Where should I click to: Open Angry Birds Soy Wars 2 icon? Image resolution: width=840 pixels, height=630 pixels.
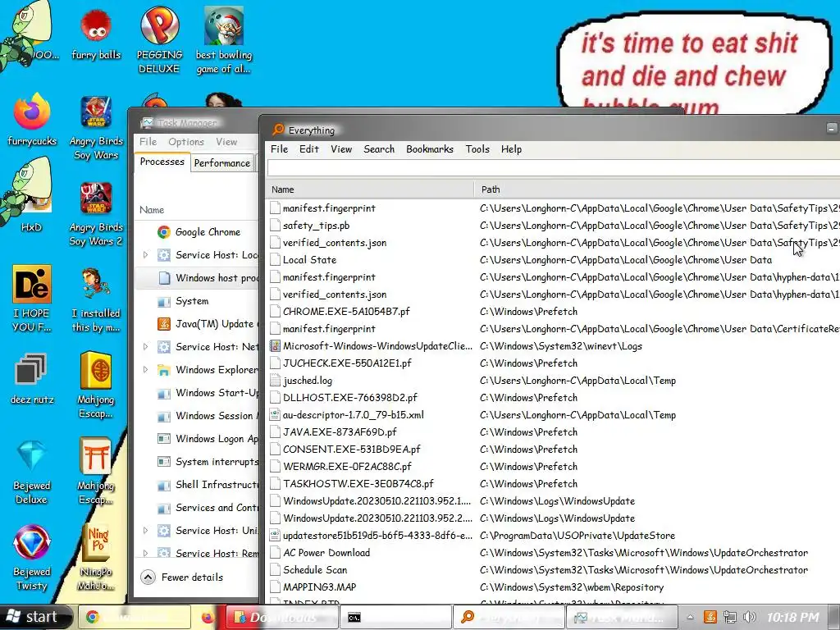coord(97,214)
